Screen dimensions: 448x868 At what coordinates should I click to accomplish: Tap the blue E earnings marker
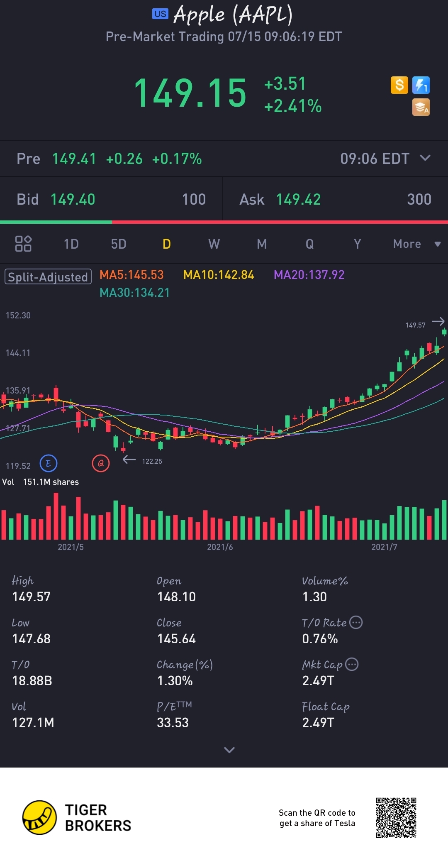click(x=49, y=463)
